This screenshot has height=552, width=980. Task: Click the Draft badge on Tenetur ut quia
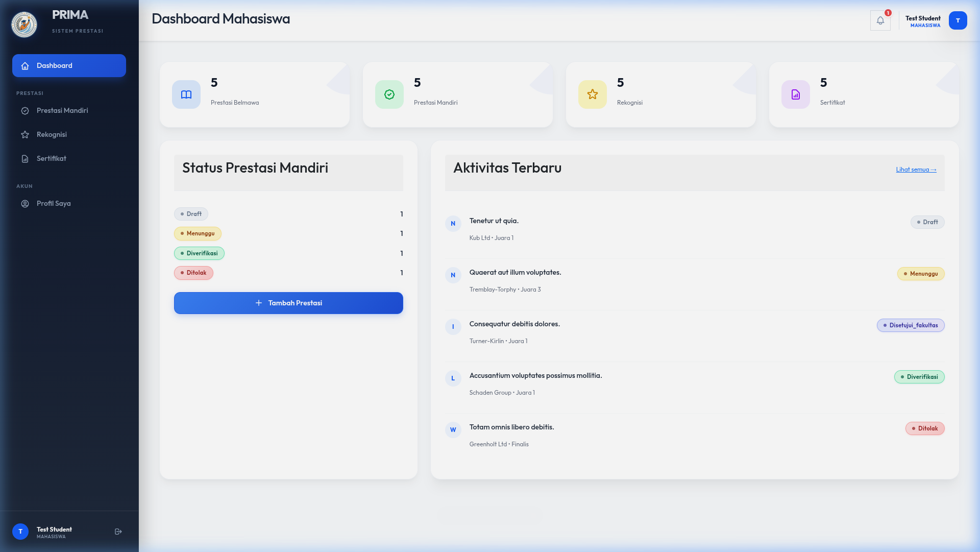point(927,222)
